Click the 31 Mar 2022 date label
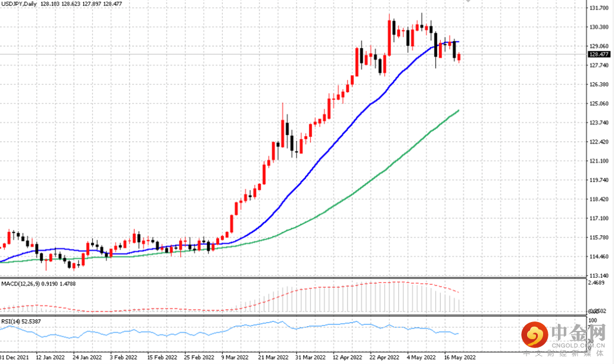This screenshot has width=614, height=364. (x=310, y=357)
